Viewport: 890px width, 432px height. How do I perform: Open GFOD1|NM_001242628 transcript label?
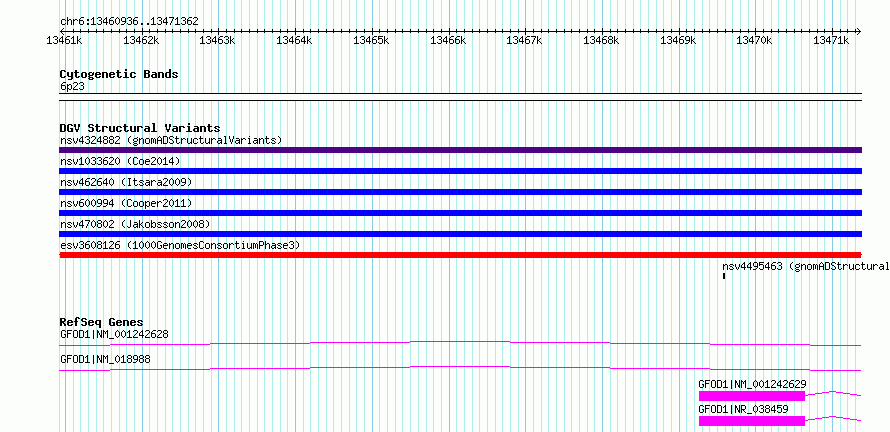[114, 334]
